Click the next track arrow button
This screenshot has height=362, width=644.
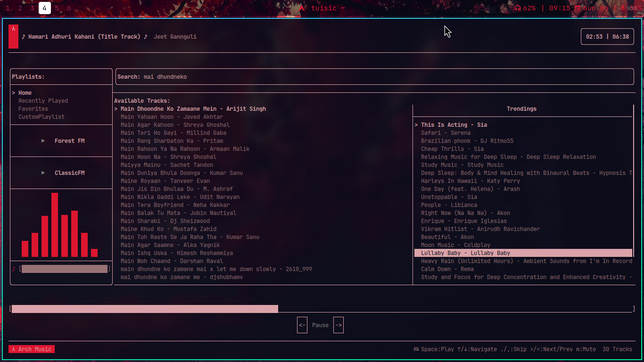(339, 325)
